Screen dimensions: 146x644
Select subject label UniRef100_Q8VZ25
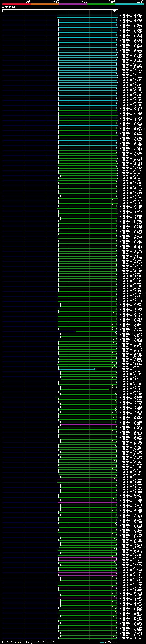click(x=131, y=25)
